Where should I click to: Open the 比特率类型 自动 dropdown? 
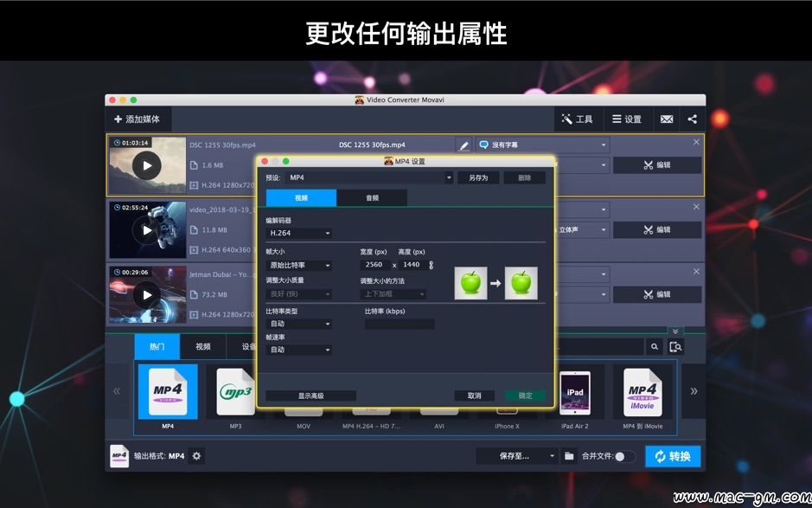tap(299, 324)
